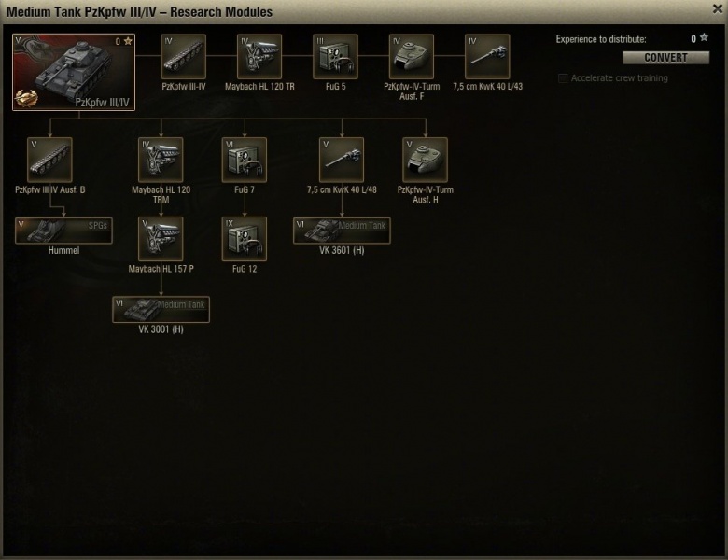728x560 pixels.
Task: Select the PzKpfw-IV-Turm Ausf. H turret icon
Action: pos(426,160)
